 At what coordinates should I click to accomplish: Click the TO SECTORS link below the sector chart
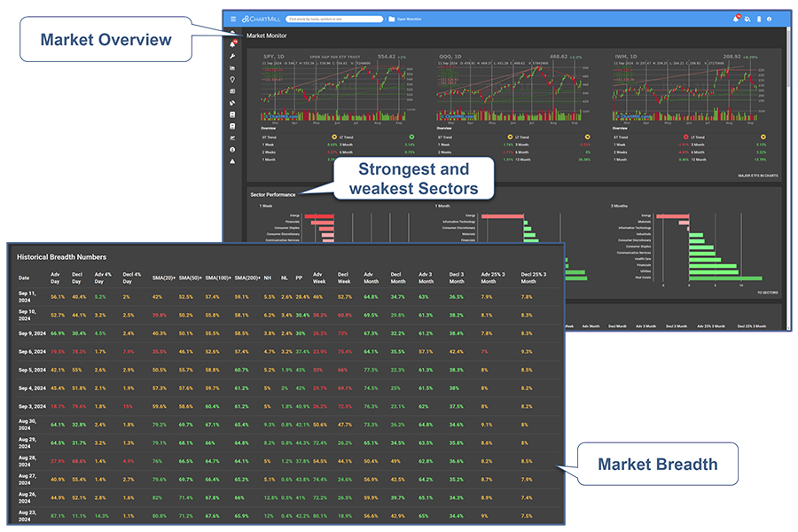pos(770,292)
